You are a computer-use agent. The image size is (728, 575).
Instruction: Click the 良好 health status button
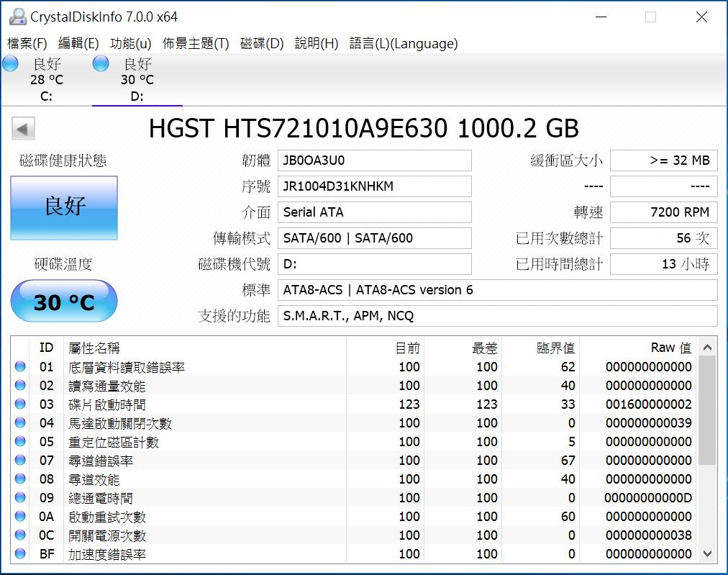coord(64,207)
